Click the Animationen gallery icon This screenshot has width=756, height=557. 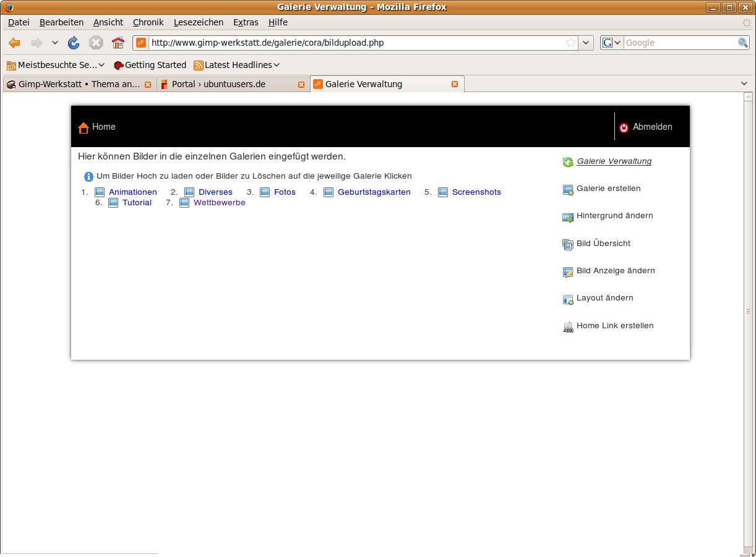coord(100,192)
